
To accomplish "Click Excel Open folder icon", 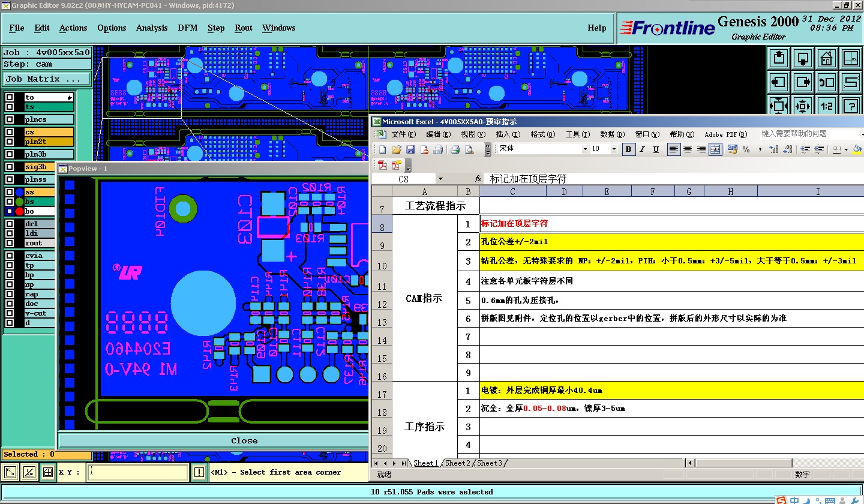I will coord(397,149).
